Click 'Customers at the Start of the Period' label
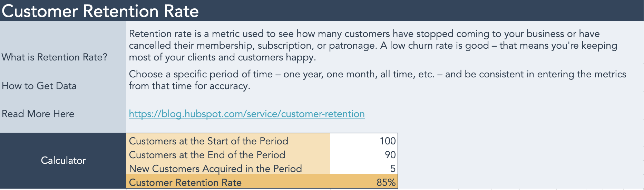 pyautogui.click(x=208, y=141)
